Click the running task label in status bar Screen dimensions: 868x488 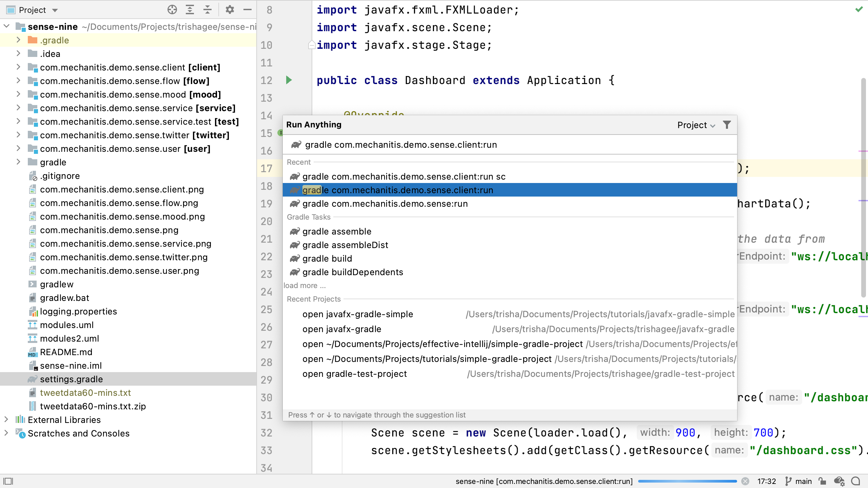(x=544, y=481)
